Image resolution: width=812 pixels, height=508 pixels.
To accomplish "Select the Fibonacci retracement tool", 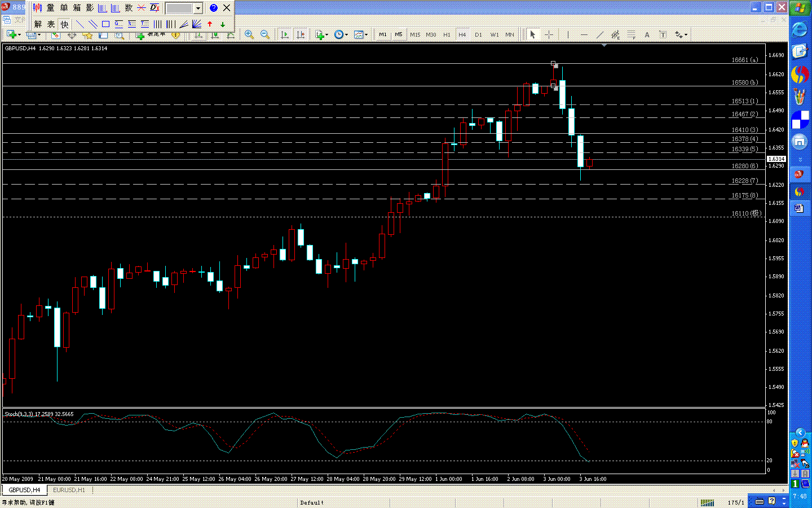I will (x=631, y=35).
